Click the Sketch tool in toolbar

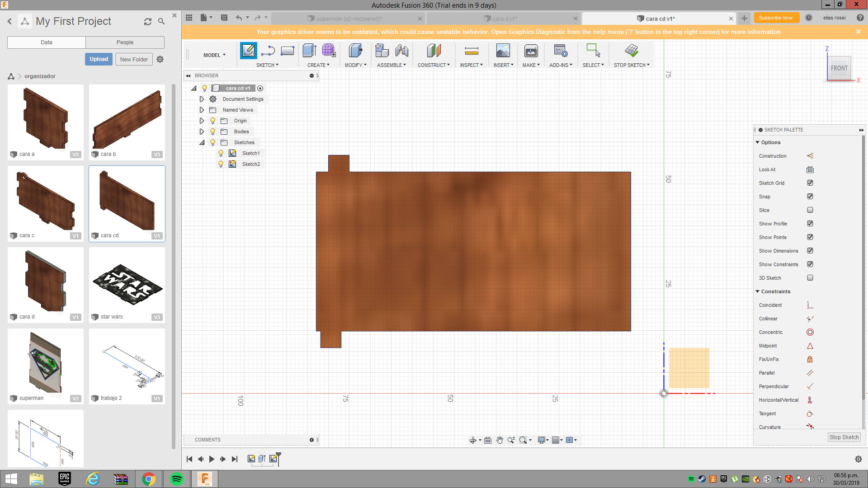247,50
